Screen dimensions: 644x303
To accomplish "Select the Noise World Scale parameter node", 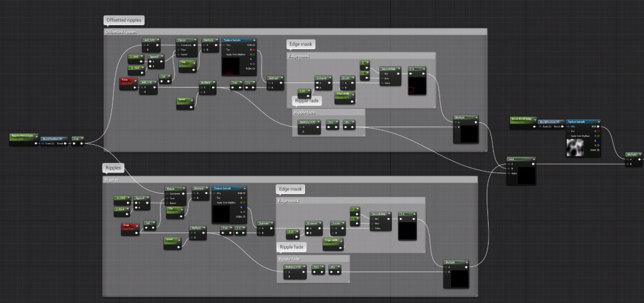I will (x=522, y=118).
